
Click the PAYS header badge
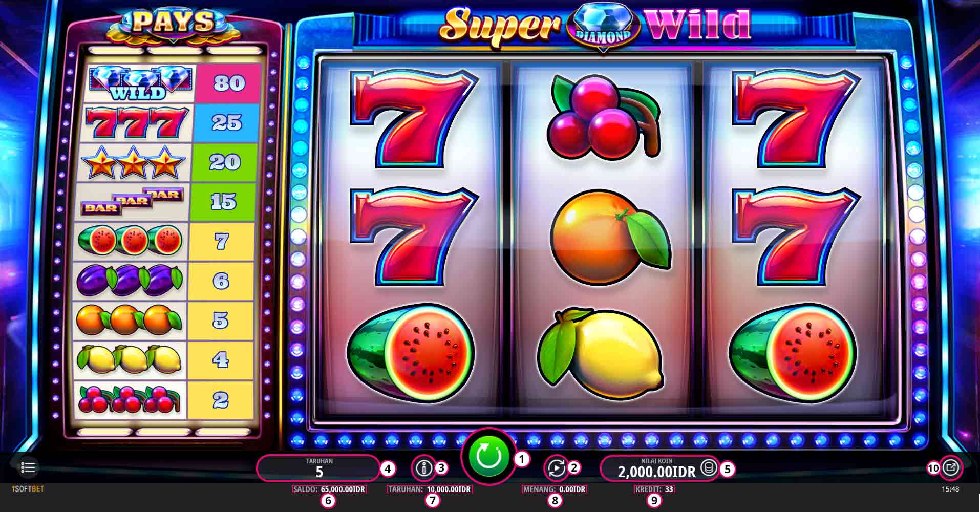point(173,23)
